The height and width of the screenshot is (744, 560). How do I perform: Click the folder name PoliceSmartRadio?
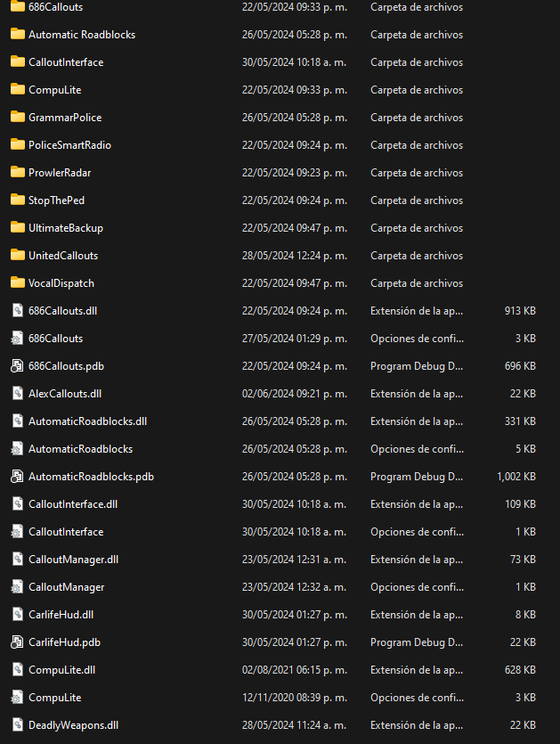69,144
